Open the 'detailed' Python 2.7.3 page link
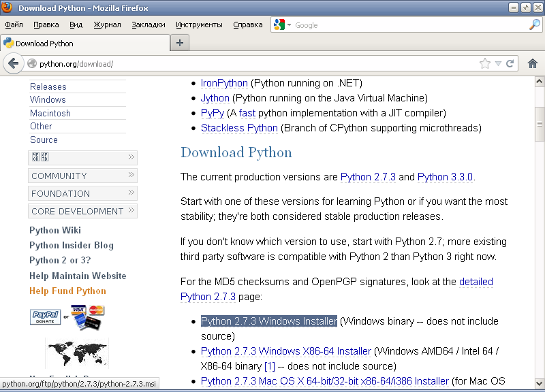This screenshot has height=392, width=545. pyautogui.click(x=476, y=282)
